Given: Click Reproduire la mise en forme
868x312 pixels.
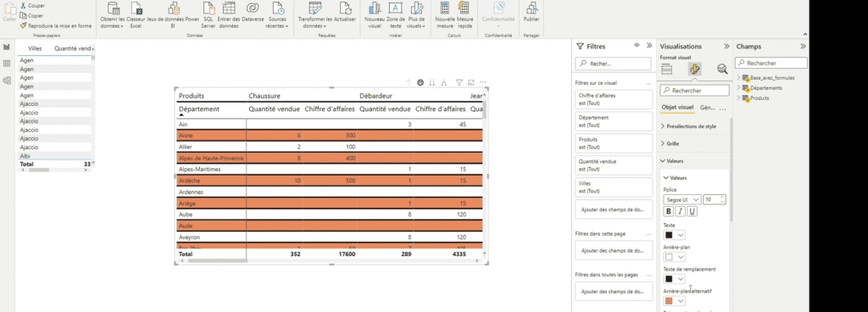Looking at the screenshot, I should [55, 25].
